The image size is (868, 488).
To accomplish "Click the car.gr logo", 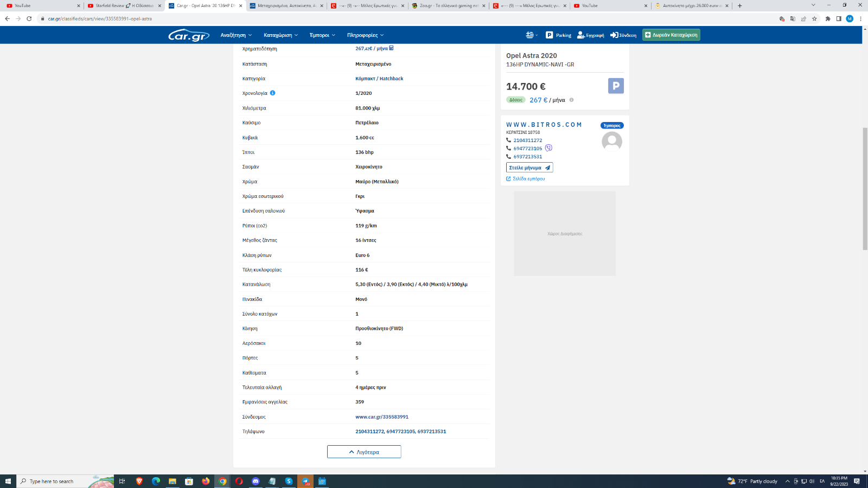I will [x=189, y=35].
